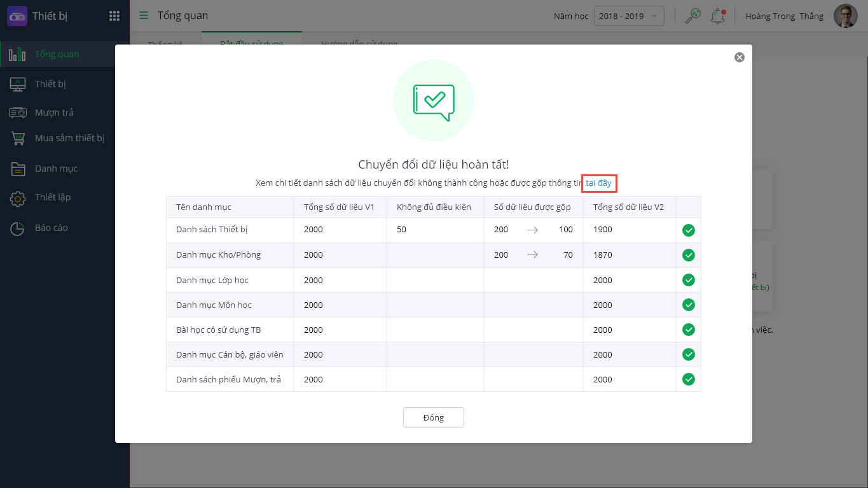
Task: Click the 'Không đủ điều kiện' column header
Action: [434, 207]
